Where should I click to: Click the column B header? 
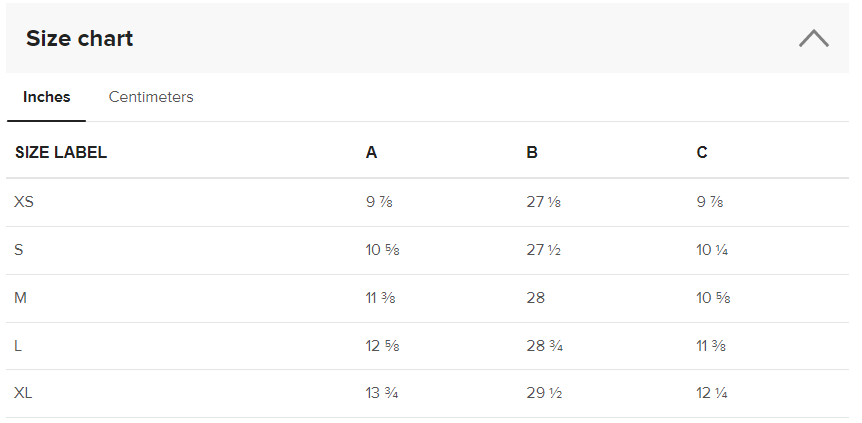coord(532,153)
